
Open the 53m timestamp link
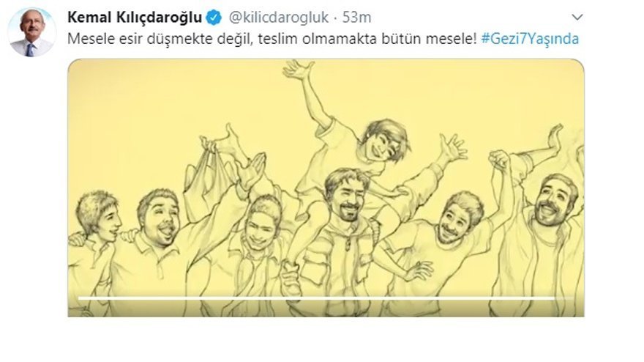point(356,18)
